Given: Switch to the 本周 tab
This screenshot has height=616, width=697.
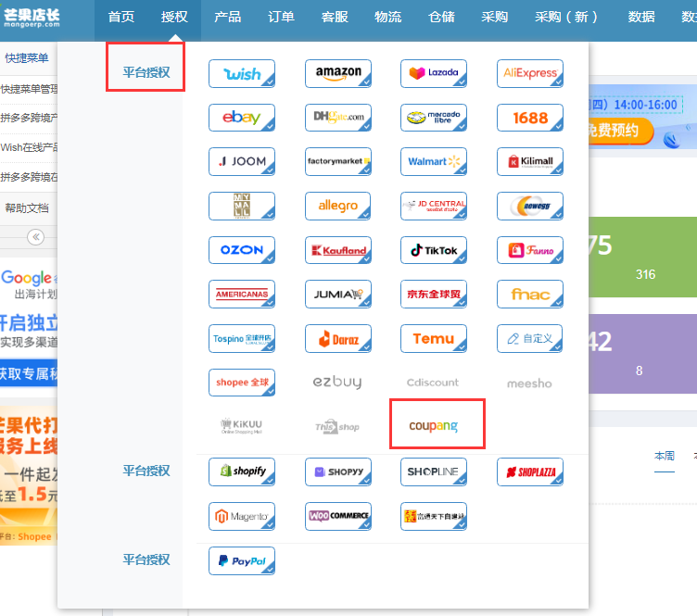Looking at the screenshot, I should [665, 456].
